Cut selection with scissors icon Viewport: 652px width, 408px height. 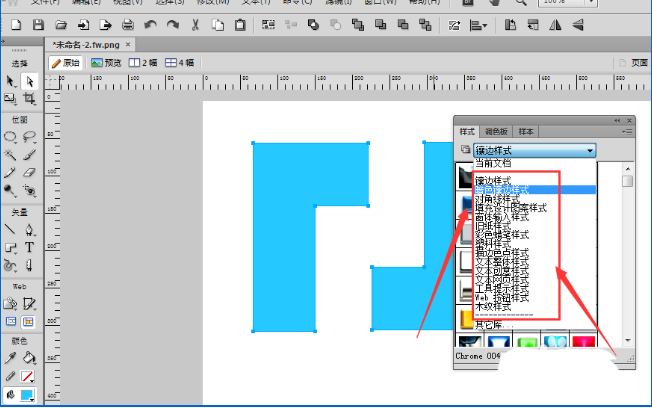(195, 25)
